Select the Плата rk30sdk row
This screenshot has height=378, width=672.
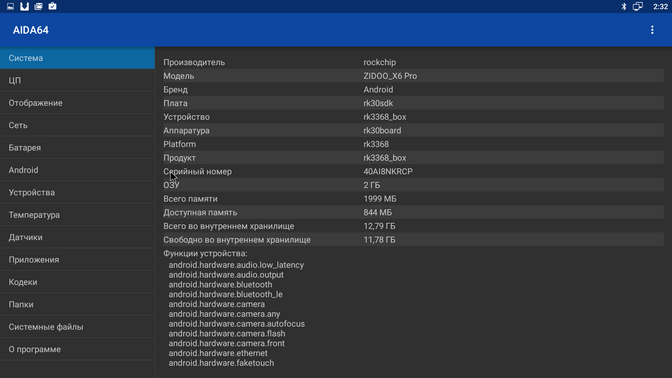point(413,103)
